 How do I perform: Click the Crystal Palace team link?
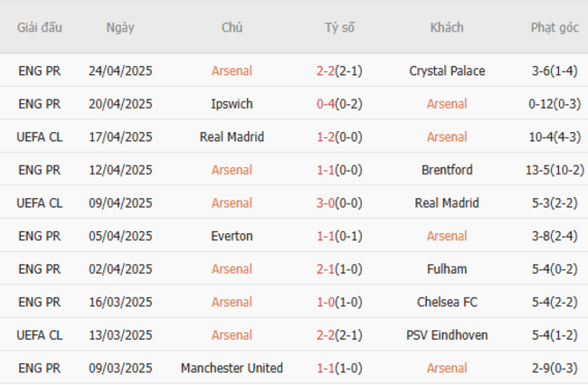click(x=447, y=70)
